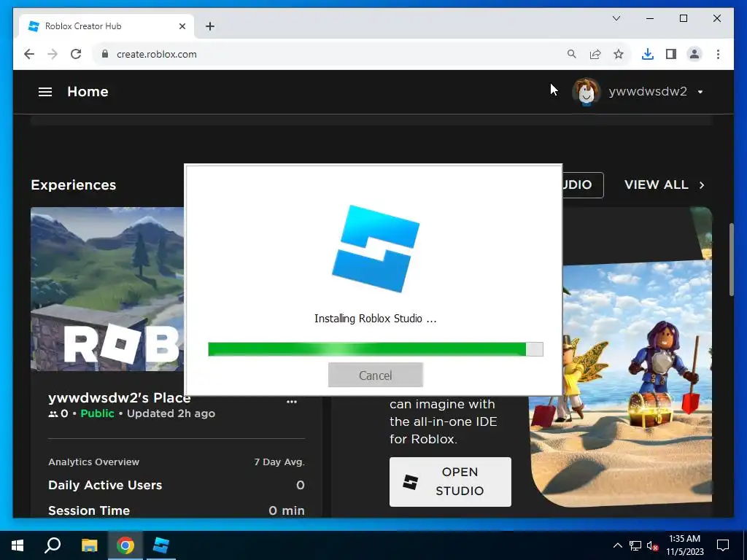747x560 pixels.
Task: Switch to Chrome in taskbar
Action: coord(125,545)
